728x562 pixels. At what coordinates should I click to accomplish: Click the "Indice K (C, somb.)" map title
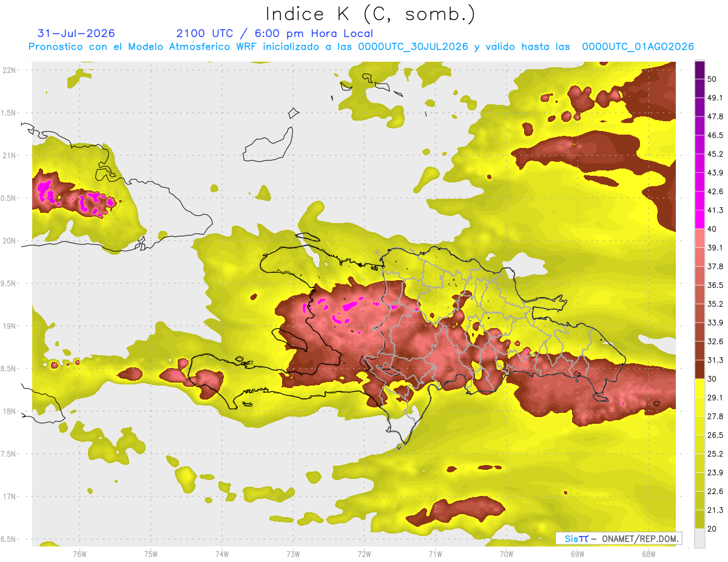[x=370, y=14]
